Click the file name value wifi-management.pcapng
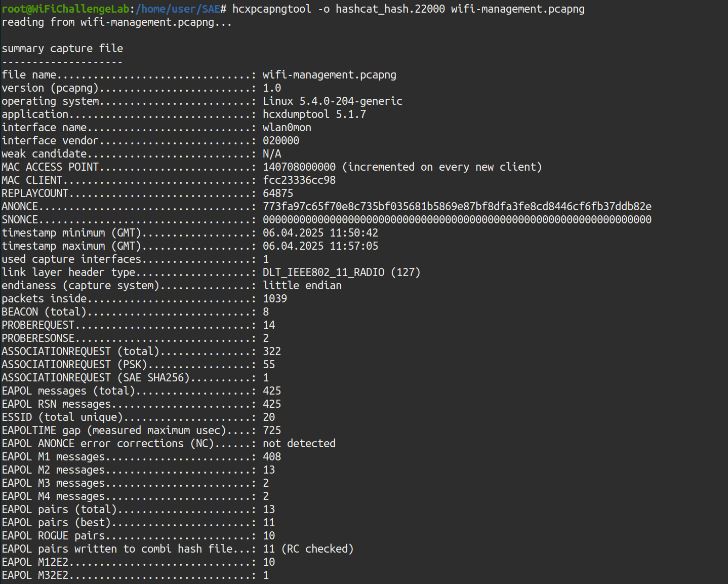This screenshot has width=728, height=584. 329,75
